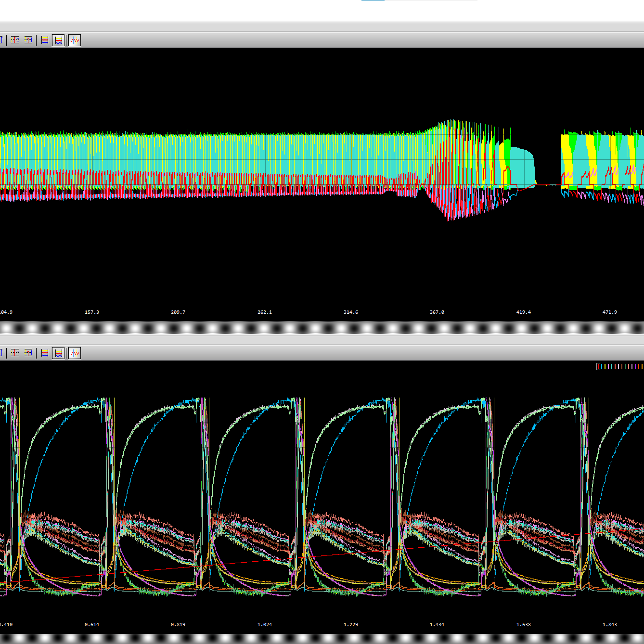Click the 367.0 time axis label

point(437,312)
